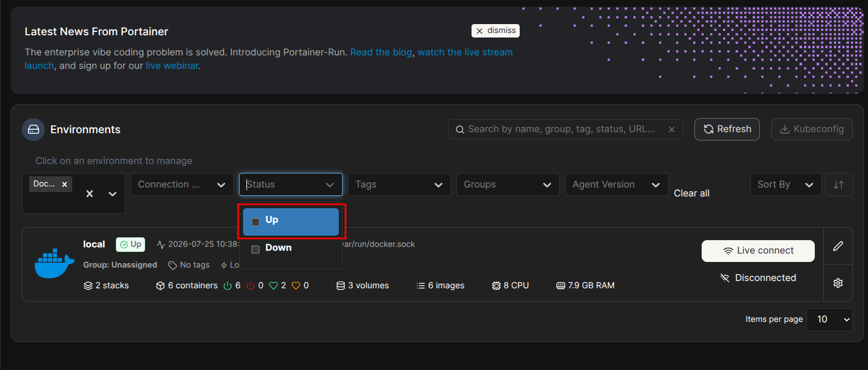
Task: Clear all platform filter selections
Action: [x=90, y=194]
